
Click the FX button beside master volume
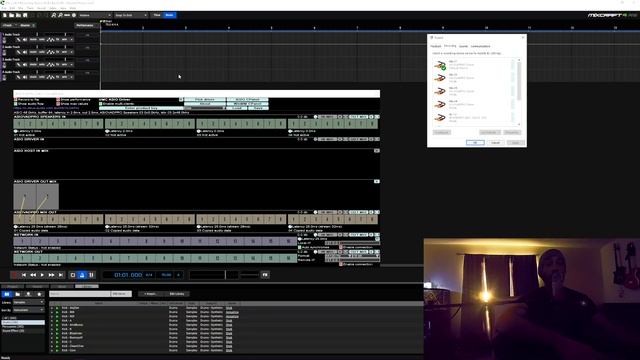(x=265, y=275)
